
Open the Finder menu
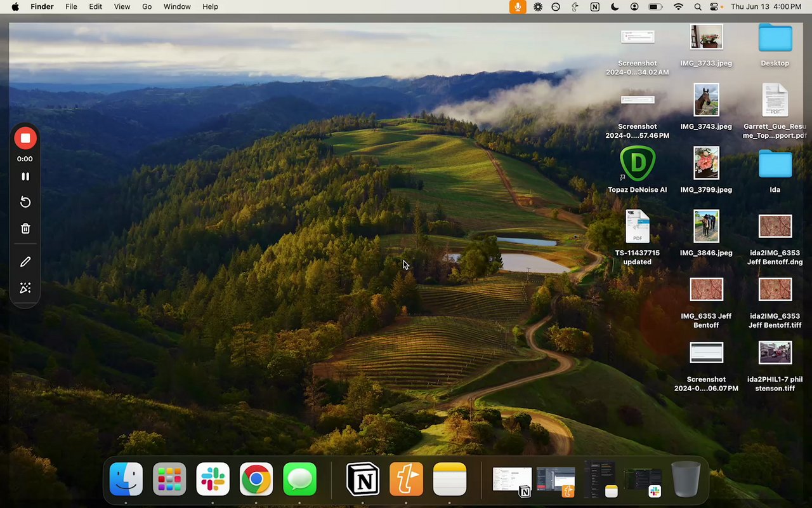(42, 6)
